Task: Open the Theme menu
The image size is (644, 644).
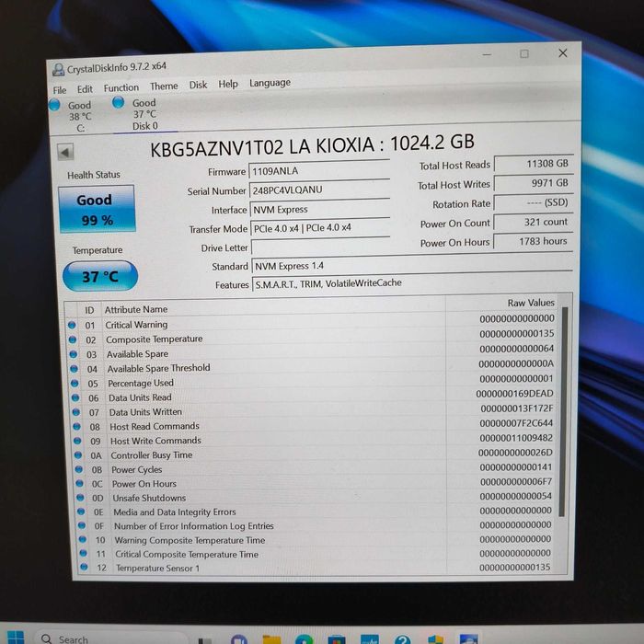Action: tap(164, 86)
